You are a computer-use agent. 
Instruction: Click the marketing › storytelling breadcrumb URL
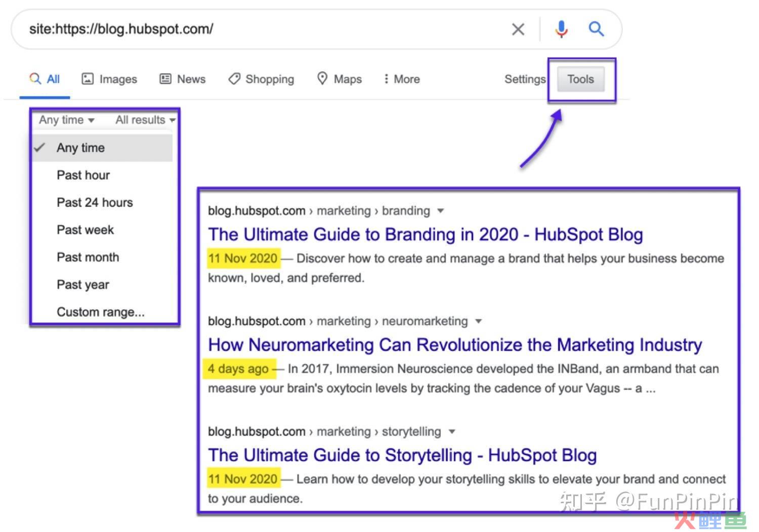tap(324, 431)
